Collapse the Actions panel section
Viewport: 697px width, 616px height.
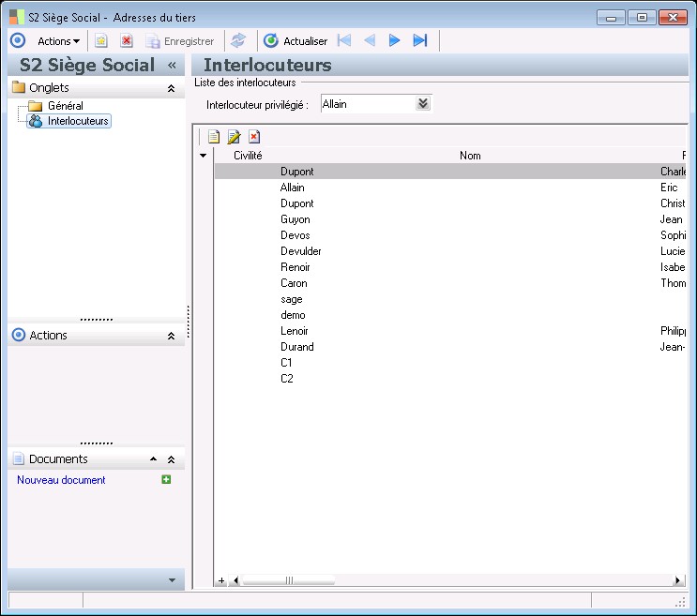coord(171,336)
